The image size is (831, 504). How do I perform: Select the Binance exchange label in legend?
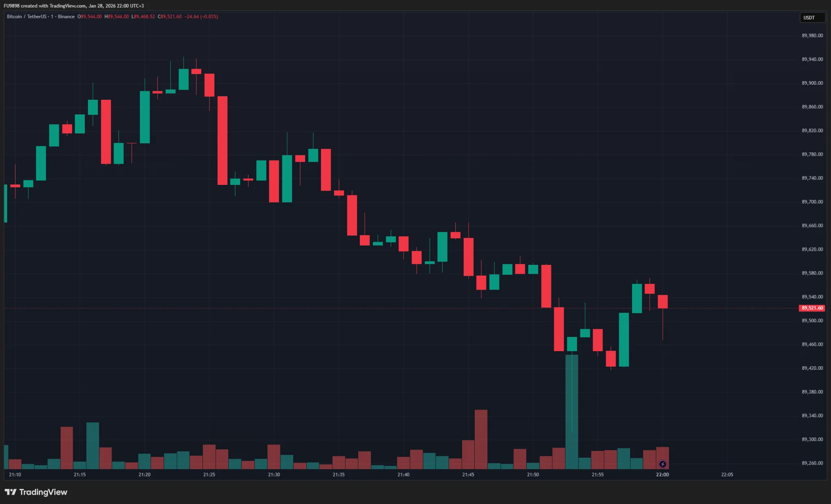pos(66,17)
